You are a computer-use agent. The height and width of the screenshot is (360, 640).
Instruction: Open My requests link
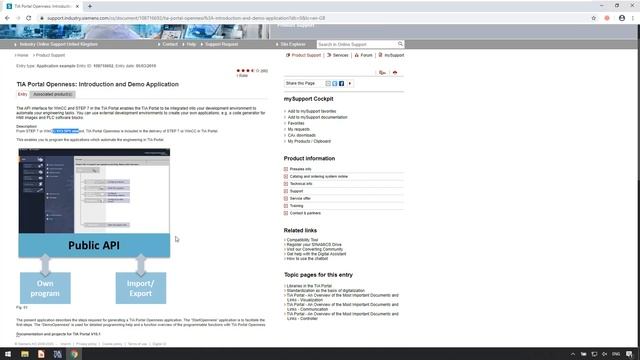(x=299, y=129)
